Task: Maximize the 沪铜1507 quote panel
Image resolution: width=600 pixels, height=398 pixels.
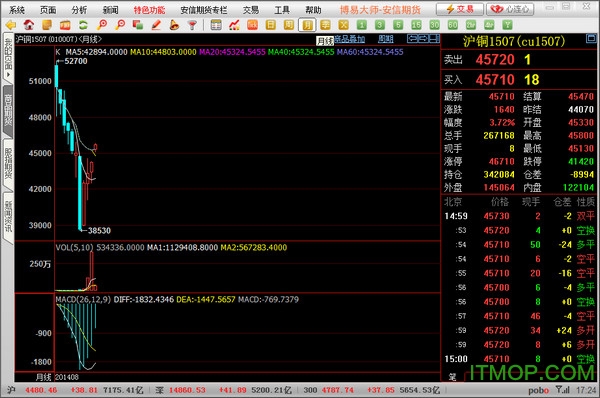Action: (x=591, y=38)
